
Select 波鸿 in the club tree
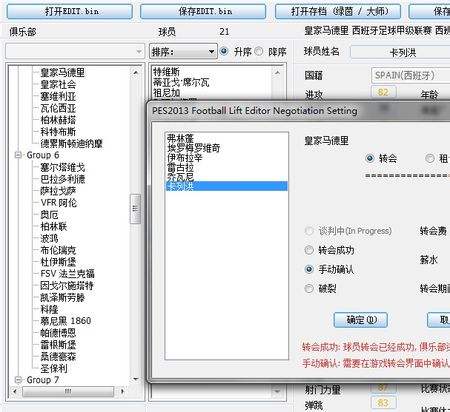[x=49, y=238]
